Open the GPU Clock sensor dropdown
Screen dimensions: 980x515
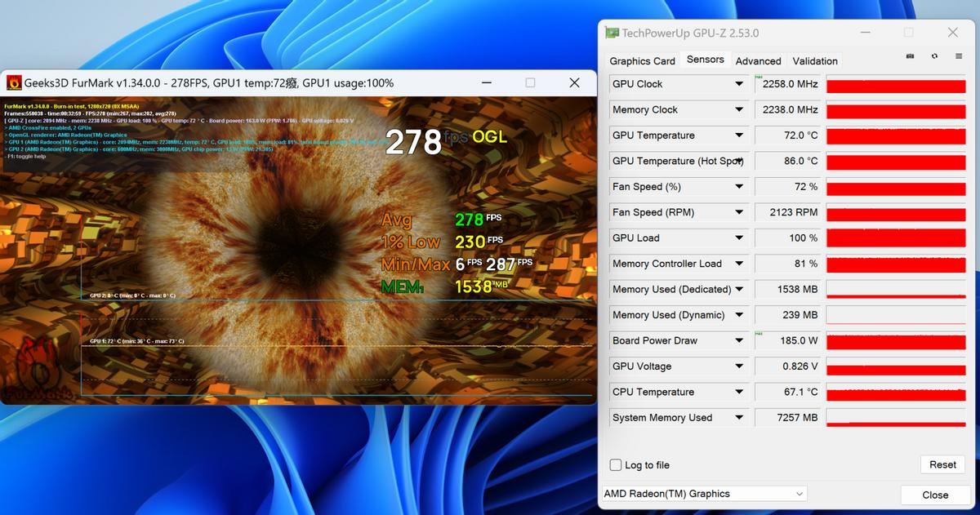tap(739, 83)
